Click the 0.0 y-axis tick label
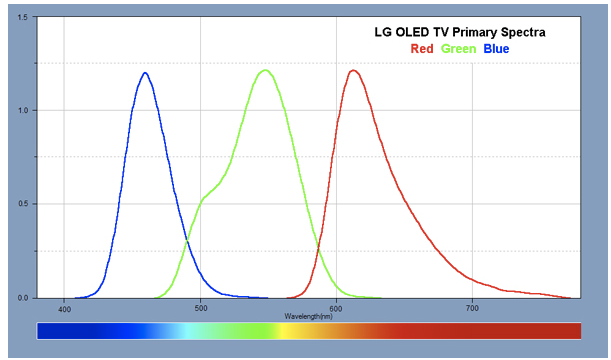This screenshot has height=360, width=611. coord(23,298)
